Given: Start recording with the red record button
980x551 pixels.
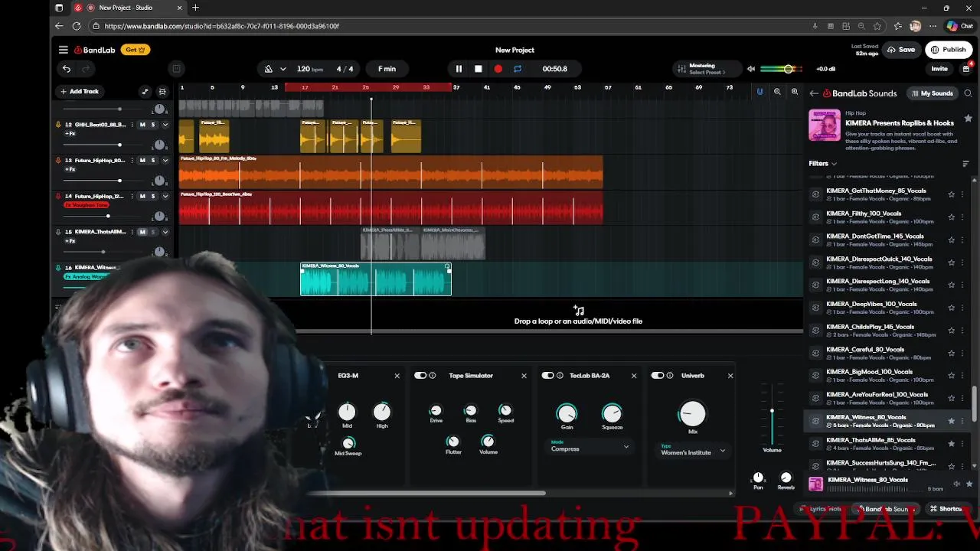Looking at the screenshot, I should click(498, 69).
